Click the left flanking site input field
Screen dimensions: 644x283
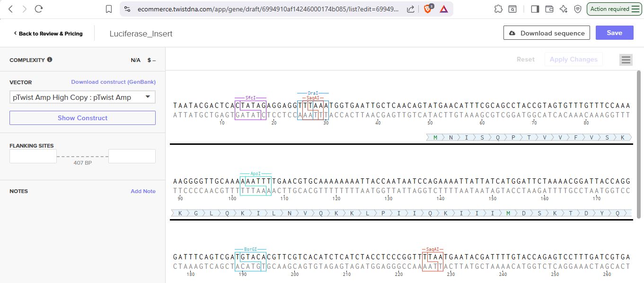pos(33,156)
